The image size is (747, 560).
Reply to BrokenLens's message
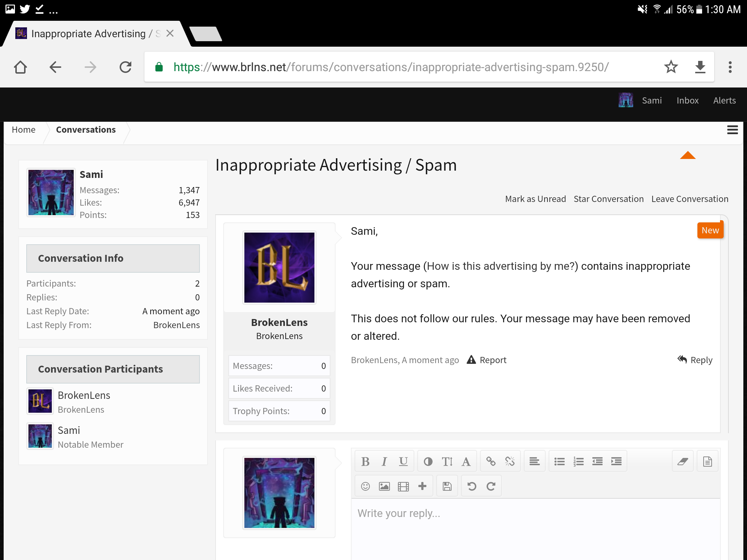(695, 360)
